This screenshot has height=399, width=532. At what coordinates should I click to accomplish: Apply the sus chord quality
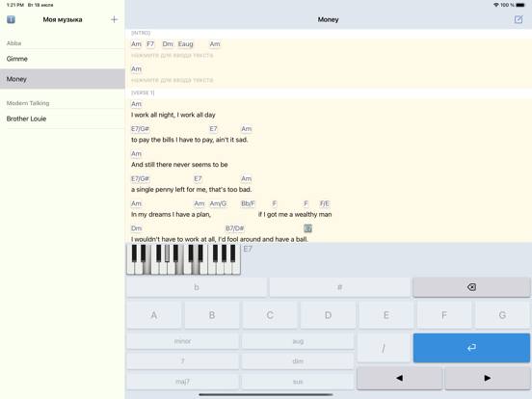point(298,382)
